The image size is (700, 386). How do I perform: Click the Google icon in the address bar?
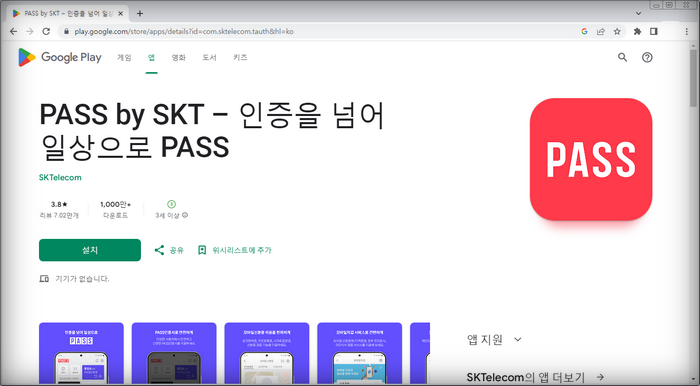click(584, 31)
